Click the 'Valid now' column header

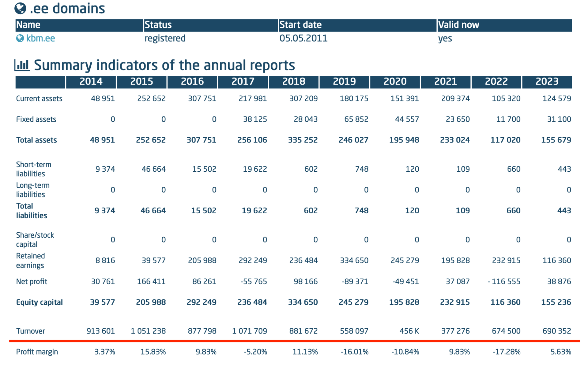pyautogui.click(x=458, y=25)
